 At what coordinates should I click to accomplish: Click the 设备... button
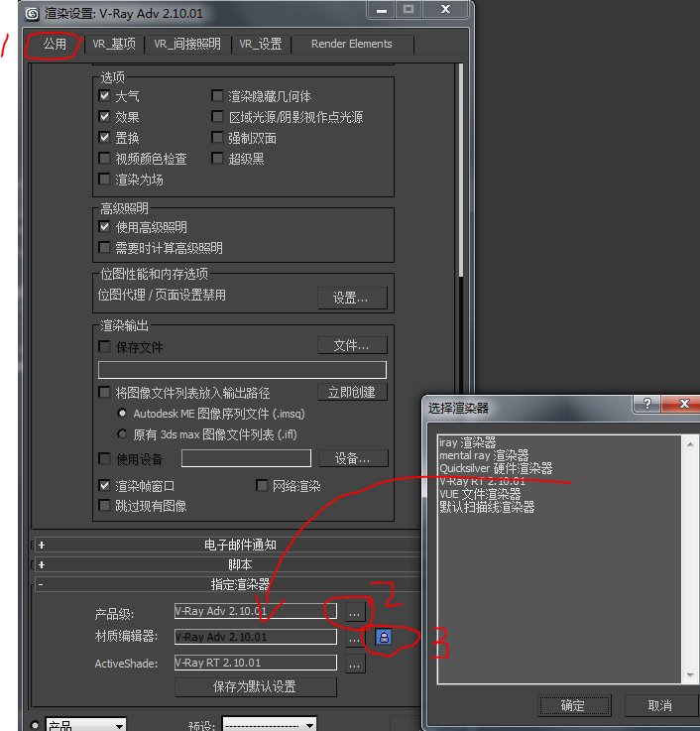pos(353,458)
